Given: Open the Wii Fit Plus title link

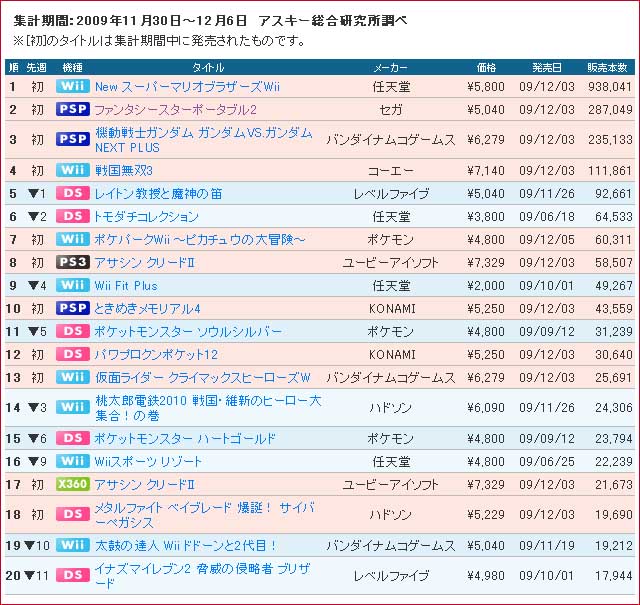Looking at the screenshot, I should 126,286.
